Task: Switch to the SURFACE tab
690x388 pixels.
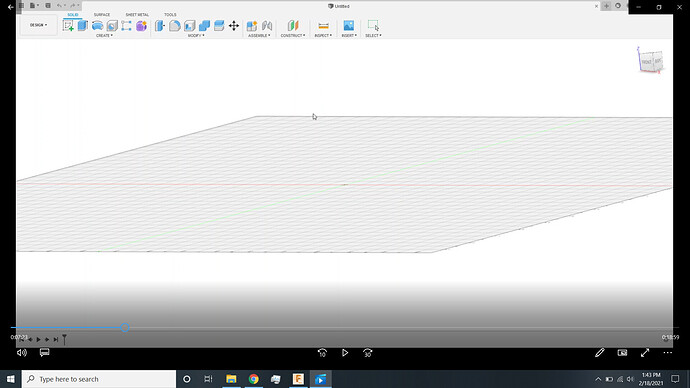Action: [x=102, y=15]
